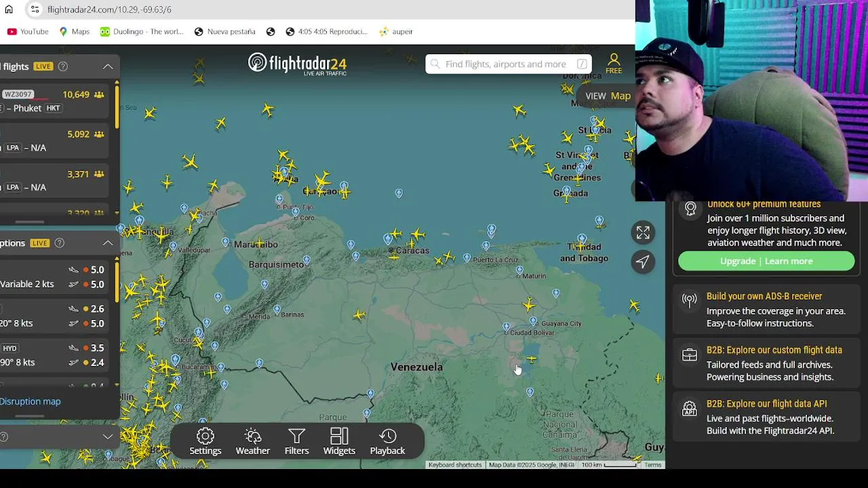Open Maps bookmark
The width and height of the screenshot is (868, 488).
pyautogui.click(x=74, y=31)
